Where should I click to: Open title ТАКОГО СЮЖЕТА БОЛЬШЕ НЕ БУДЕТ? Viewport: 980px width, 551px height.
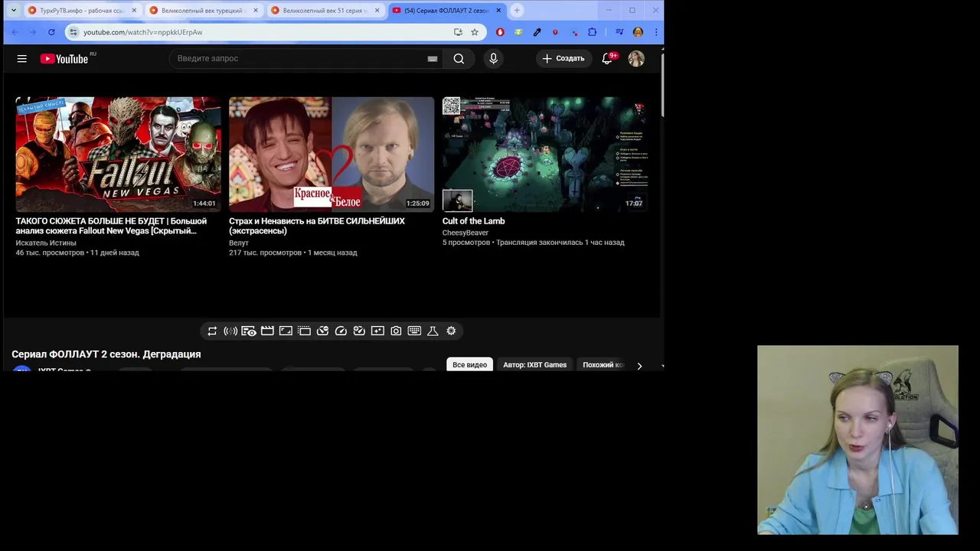click(x=111, y=226)
